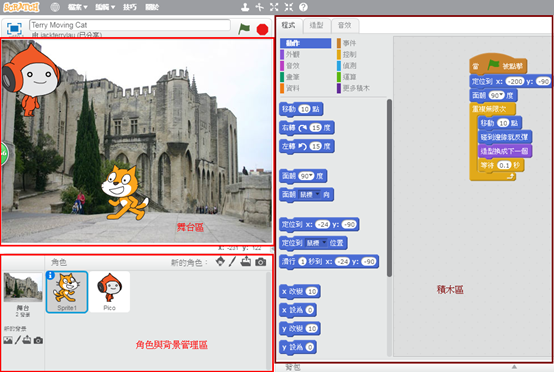The image size is (554, 372).
Task: Select the duplicate stamp tool in top toolbar
Action: (x=245, y=7)
